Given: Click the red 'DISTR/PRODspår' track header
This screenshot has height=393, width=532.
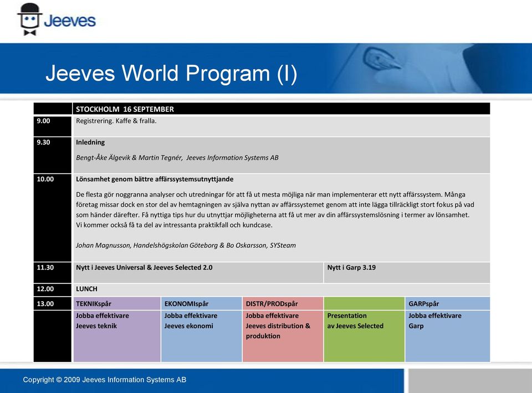Looking at the screenshot, I should coord(283,303).
